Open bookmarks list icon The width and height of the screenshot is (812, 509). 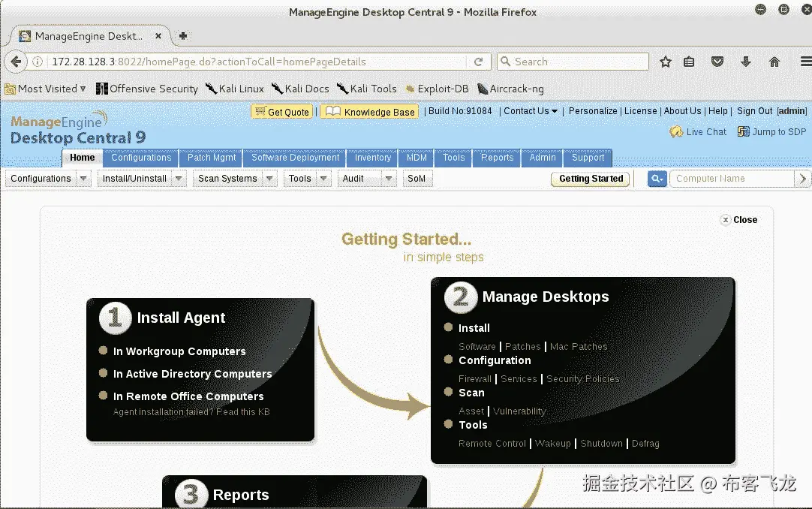[x=689, y=62]
